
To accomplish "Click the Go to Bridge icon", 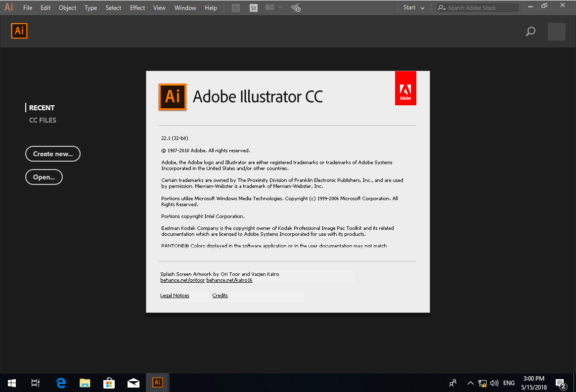I will click(236, 8).
